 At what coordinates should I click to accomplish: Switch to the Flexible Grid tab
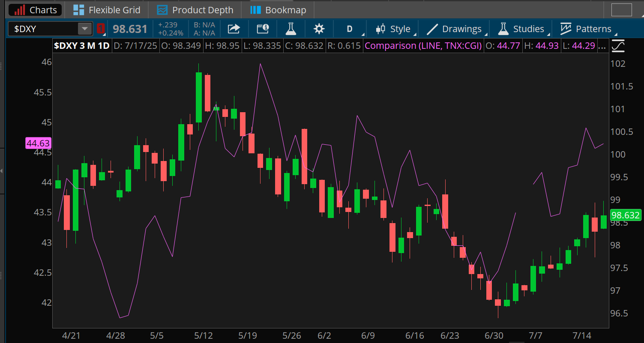click(107, 10)
